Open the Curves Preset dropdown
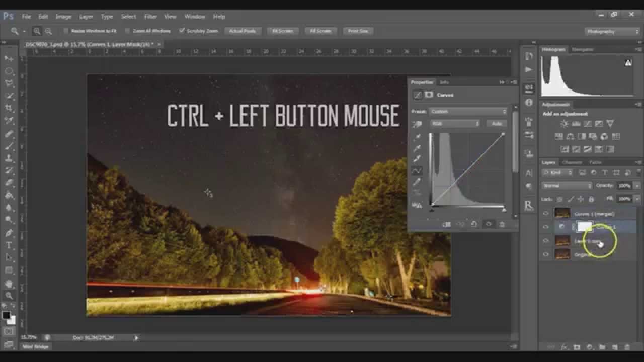This screenshot has width=644, height=362. pyautogui.click(x=468, y=111)
